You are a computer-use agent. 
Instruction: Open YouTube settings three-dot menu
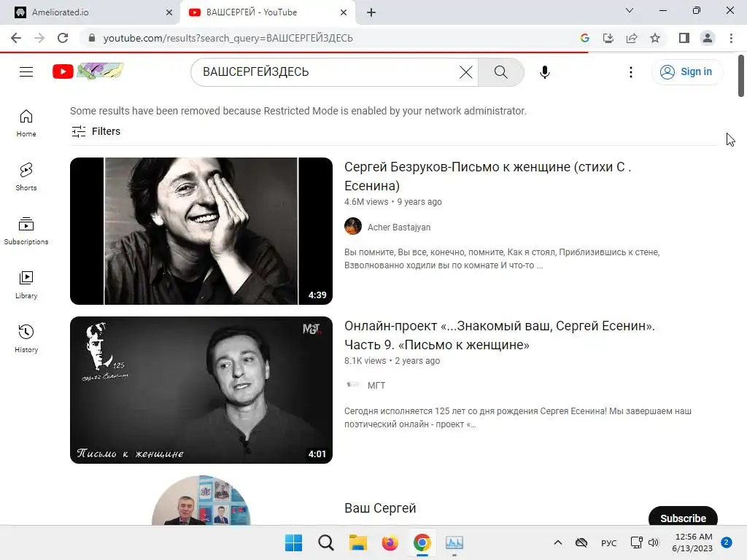(631, 72)
